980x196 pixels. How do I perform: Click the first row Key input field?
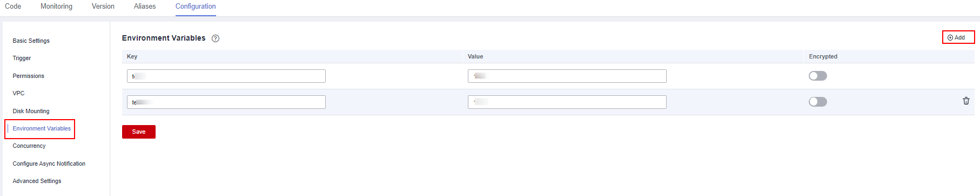point(226,76)
